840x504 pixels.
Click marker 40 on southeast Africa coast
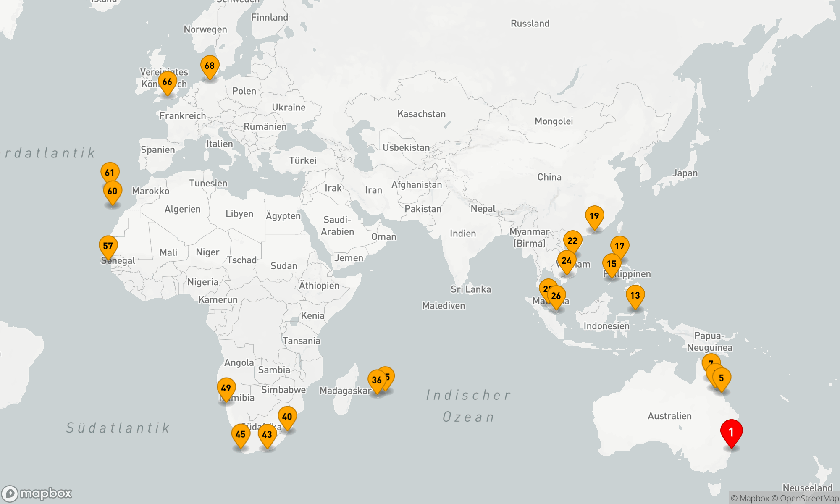coord(287,417)
